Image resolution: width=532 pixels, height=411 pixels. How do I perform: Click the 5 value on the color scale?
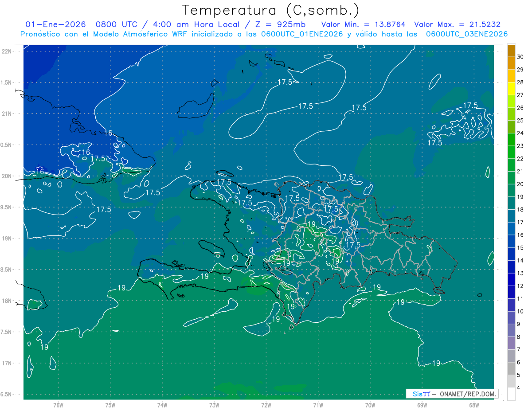click(519, 376)
